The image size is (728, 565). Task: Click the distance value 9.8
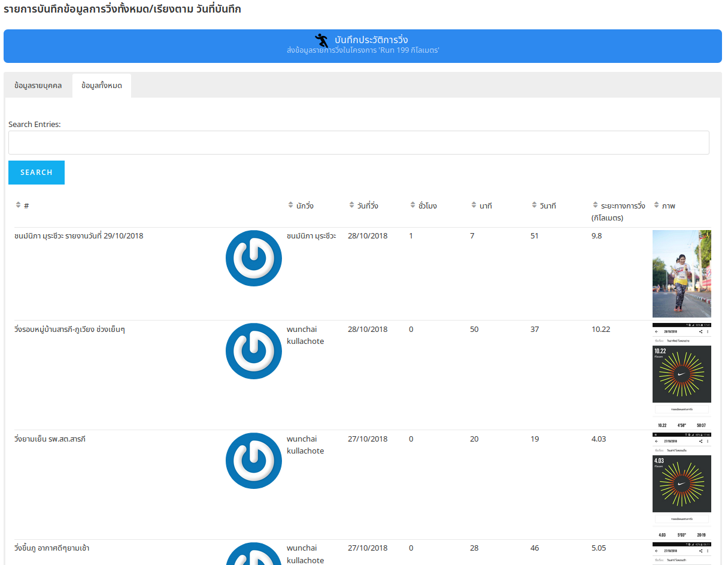[x=596, y=236]
